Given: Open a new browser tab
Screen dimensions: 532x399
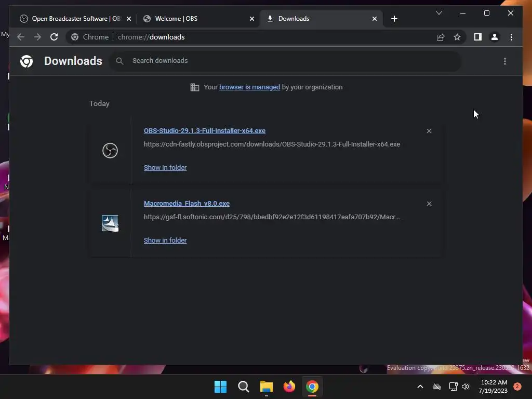Looking at the screenshot, I should point(394,19).
